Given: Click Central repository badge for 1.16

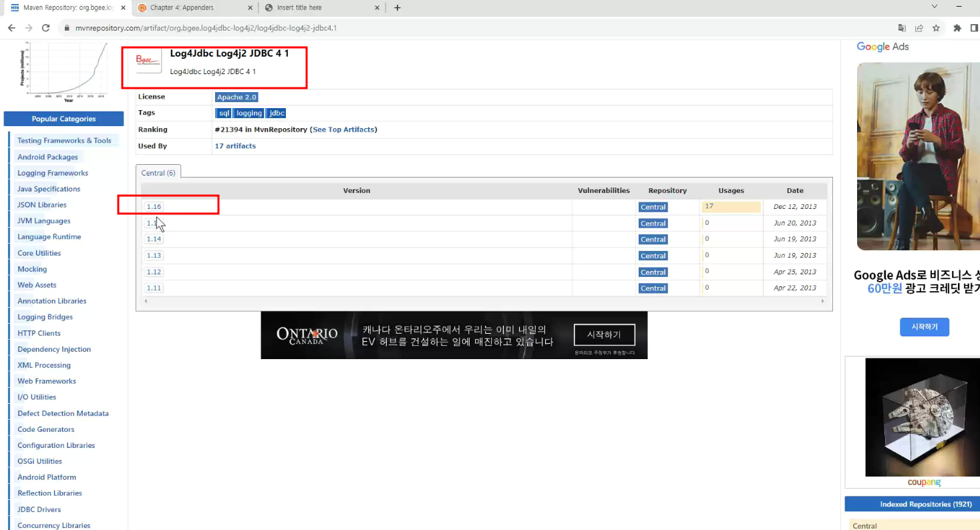Looking at the screenshot, I should (x=653, y=207).
